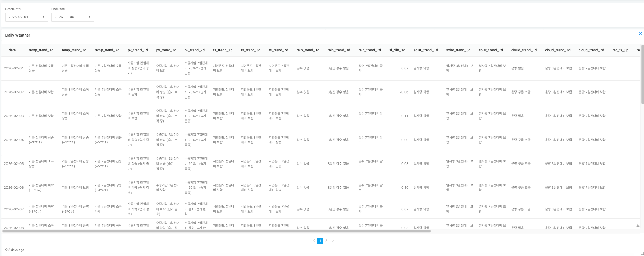Click the ts_trend_3d column header
Viewport: 644px width, 256px height.
(x=251, y=50)
